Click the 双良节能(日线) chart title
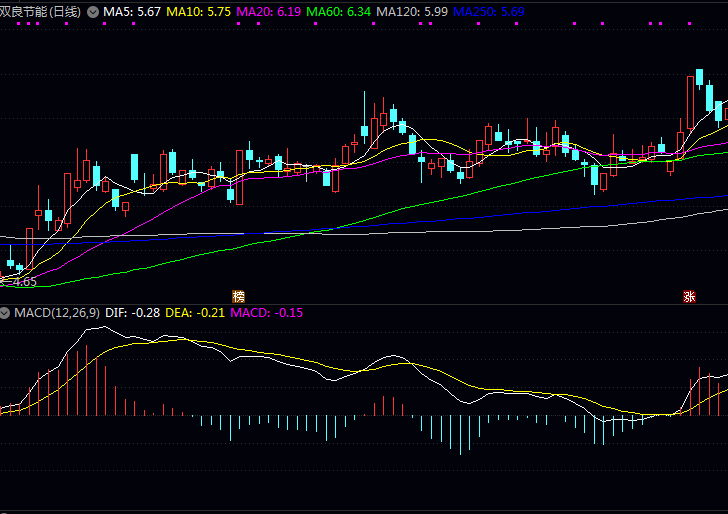The image size is (728, 514). 41,12
